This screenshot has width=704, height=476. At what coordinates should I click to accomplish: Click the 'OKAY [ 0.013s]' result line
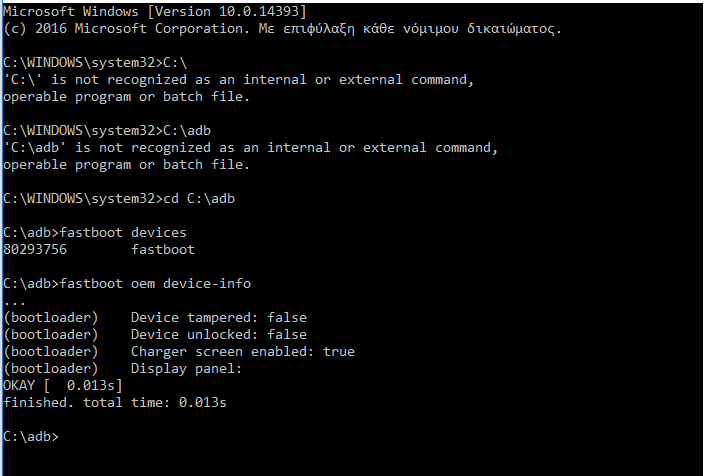(63, 385)
